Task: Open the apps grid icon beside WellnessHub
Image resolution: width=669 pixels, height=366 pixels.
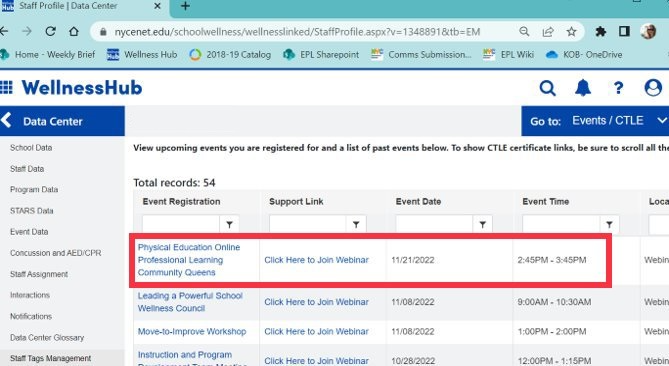Action: 6,87
